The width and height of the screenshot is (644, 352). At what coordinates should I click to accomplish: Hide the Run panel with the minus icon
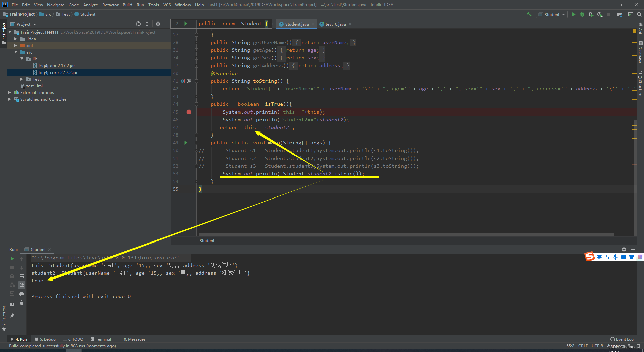point(633,249)
